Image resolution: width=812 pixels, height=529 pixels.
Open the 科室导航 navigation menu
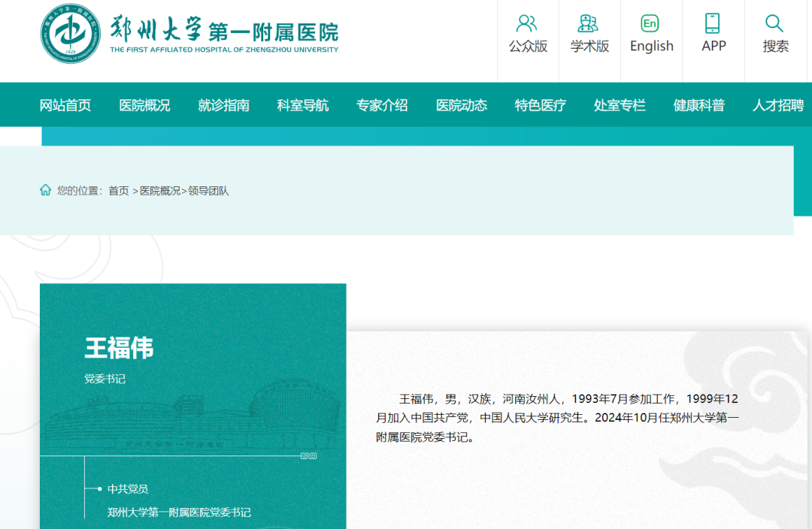[302, 106]
